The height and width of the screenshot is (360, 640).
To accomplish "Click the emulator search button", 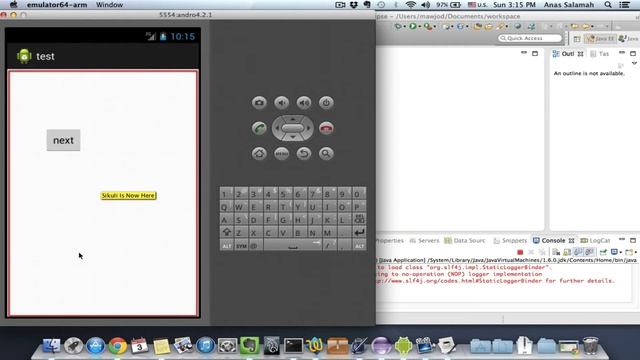I will pyautogui.click(x=326, y=153).
